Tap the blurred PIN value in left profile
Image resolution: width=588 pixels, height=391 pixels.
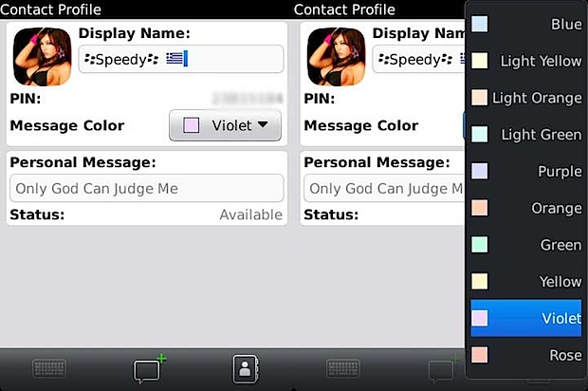pyautogui.click(x=248, y=99)
